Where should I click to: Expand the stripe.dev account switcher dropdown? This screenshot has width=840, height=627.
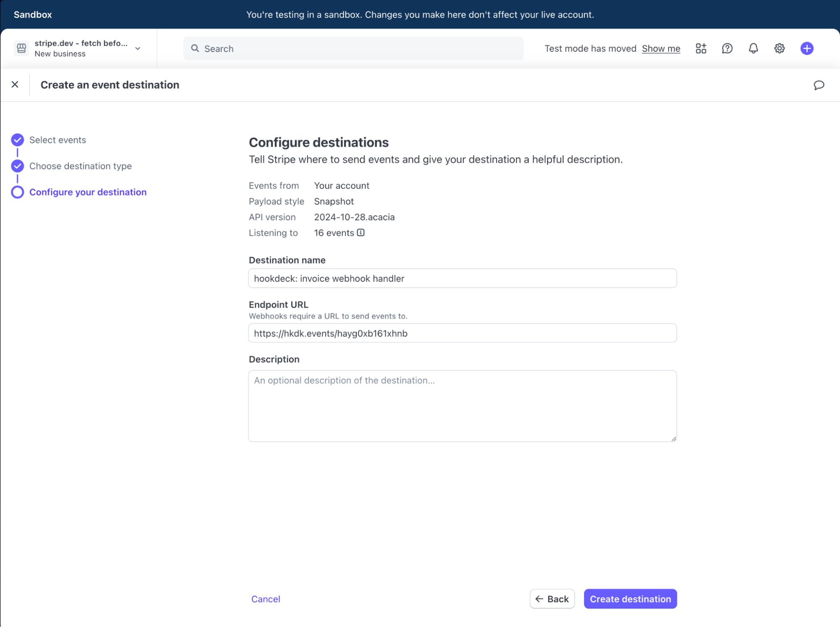pos(137,48)
